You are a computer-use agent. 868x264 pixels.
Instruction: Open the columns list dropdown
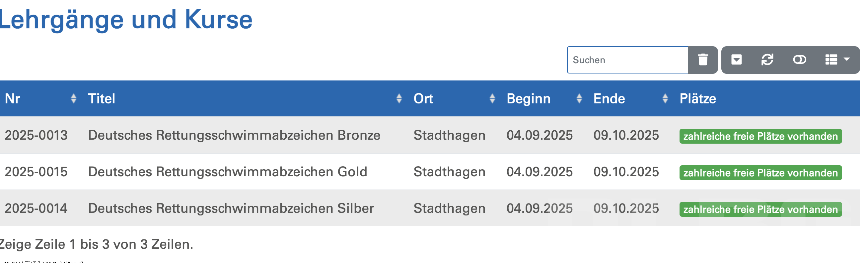point(837,60)
